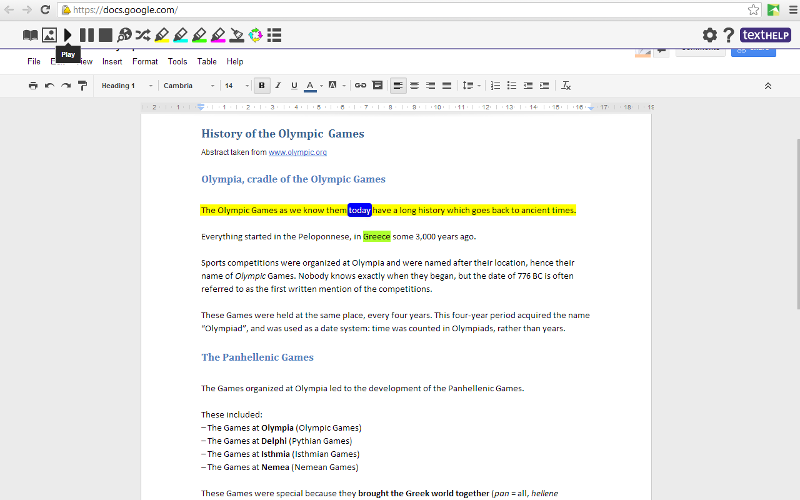Screen dimensions: 800x500
Task: Stop the text-to-speech playback
Action: pos(105,35)
